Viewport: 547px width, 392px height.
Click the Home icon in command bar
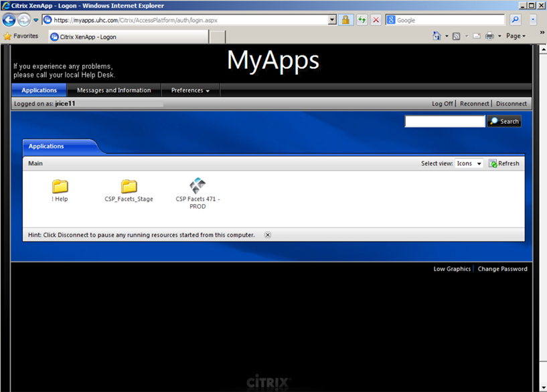[437, 36]
